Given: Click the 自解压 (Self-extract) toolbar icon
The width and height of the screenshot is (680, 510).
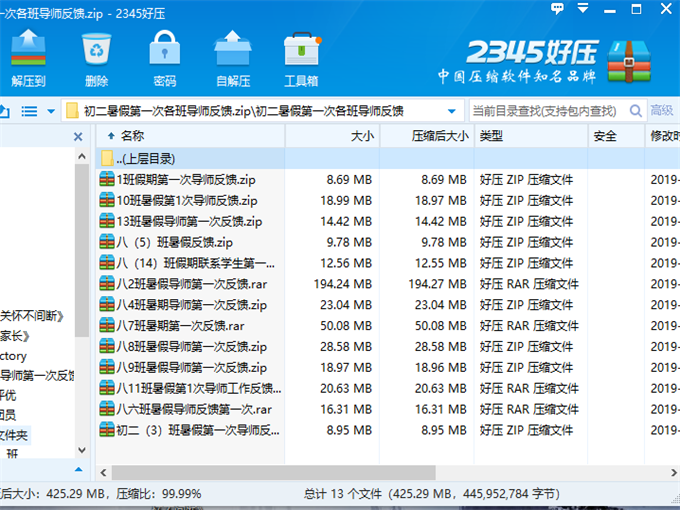Looking at the screenshot, I should [x=233, y=58].
